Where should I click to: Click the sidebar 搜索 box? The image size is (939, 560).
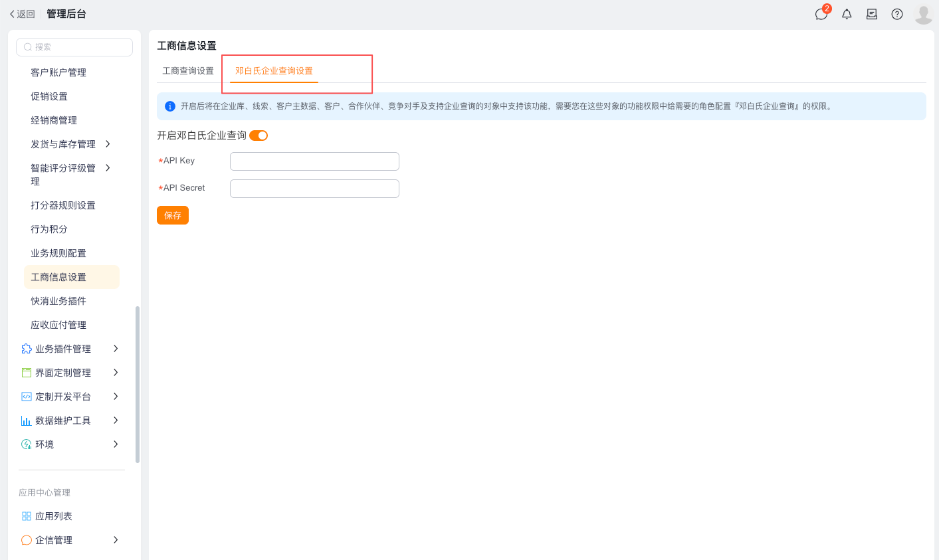[74, 47]
